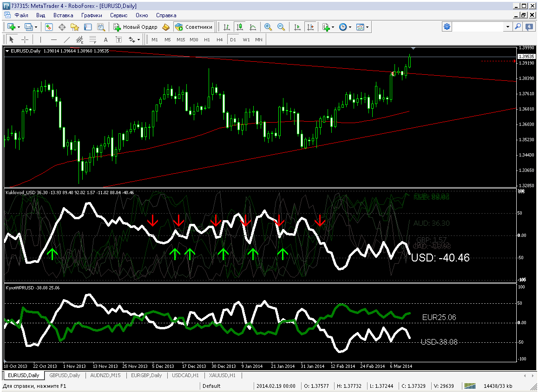Image resolution: width=539 pixels, height=392 pixels.
Task: Open the new chart dropdown arrow
Action: click(x=19, y=27)
